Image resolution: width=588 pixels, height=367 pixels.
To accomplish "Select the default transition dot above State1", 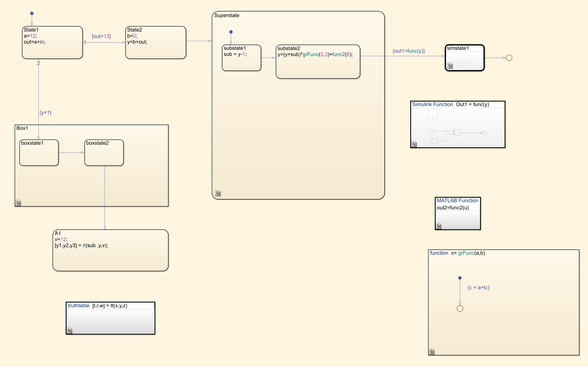I will [x=32, y=13].
